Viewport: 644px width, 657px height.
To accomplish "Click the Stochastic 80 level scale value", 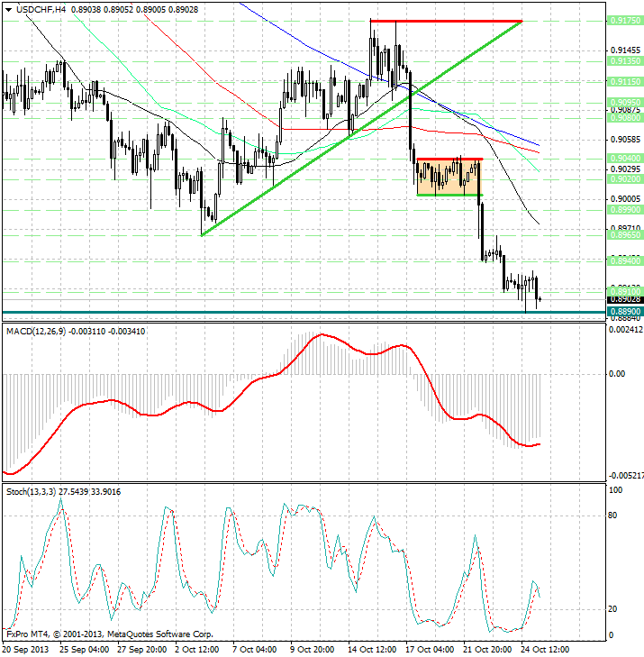I will pos(612,516).
